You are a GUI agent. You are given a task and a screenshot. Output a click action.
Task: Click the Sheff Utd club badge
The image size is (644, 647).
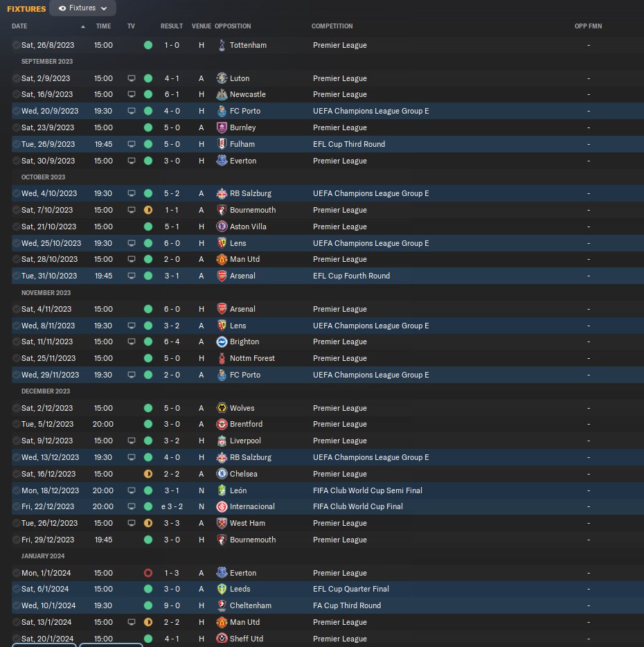[222, 638]
